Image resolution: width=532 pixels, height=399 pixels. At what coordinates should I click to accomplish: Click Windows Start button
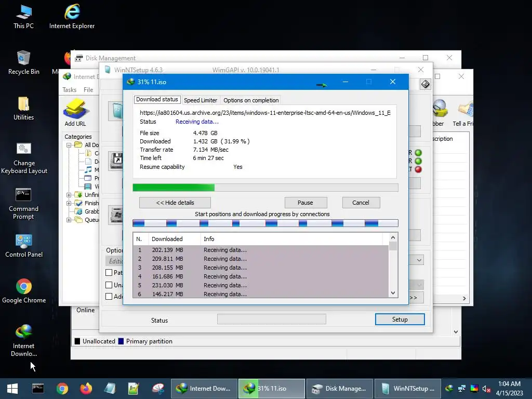click(12, 389)
